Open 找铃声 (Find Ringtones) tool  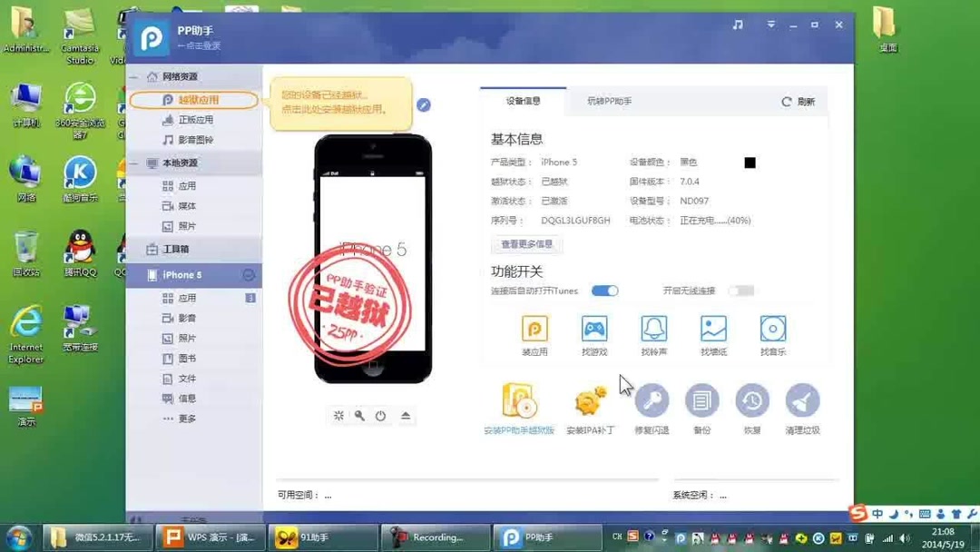coord(653,331)
